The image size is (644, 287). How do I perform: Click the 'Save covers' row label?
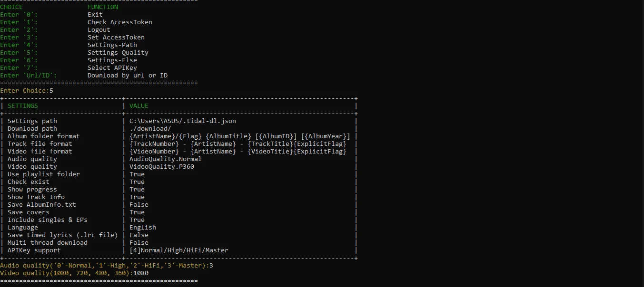tap(29, 212)
